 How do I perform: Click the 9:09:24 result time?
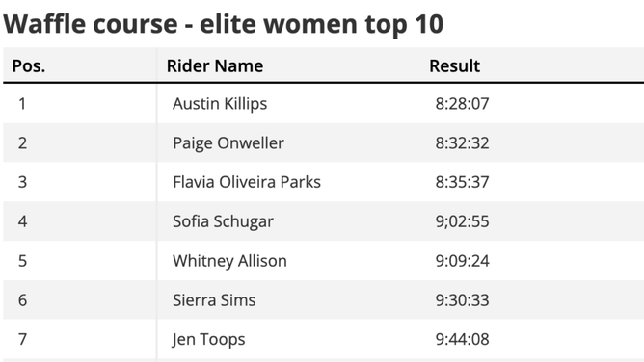pyautogui.click(x=462, y=261)
